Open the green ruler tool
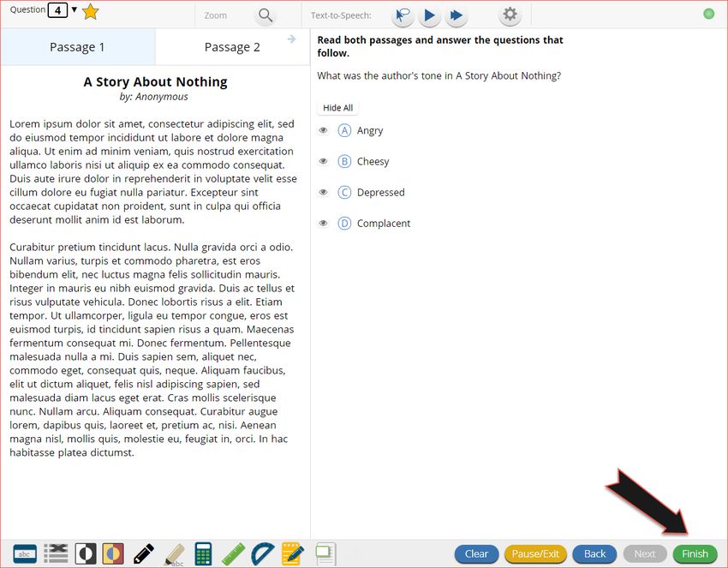 pos(234,553)
